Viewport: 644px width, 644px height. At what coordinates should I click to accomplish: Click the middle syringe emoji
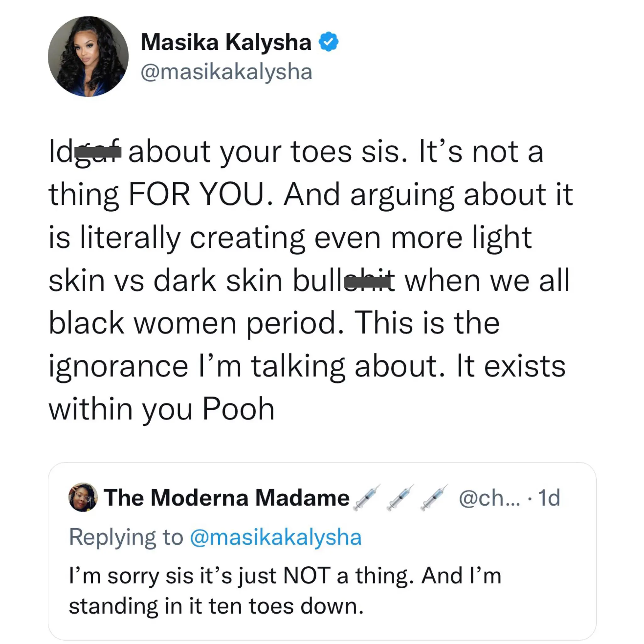400,498
